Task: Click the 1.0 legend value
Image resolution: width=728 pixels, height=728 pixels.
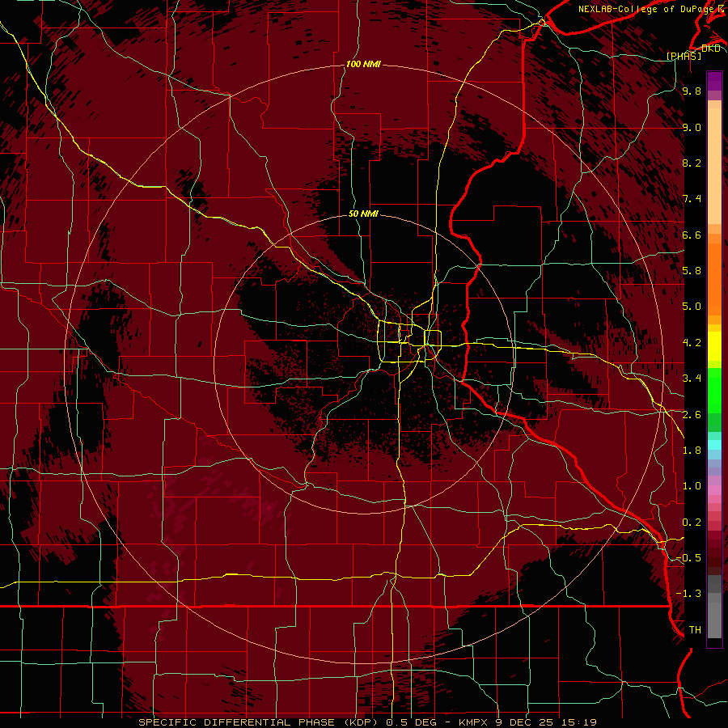Action: tap(692, 486)
